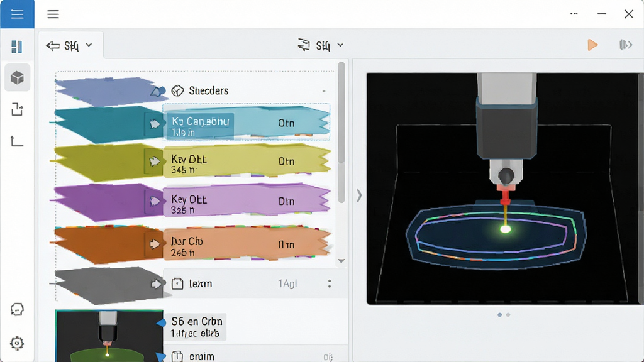
Task: Open the secondary hamburger menu
Action: [53, 14]
